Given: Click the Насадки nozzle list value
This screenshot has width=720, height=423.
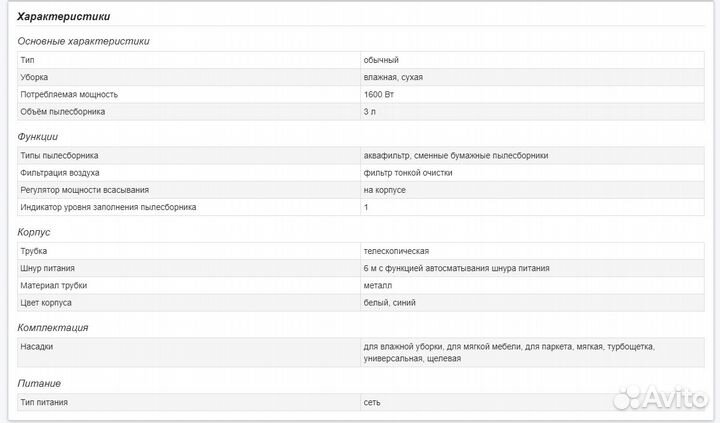Looking at the screenshot, I should [509, 352].
